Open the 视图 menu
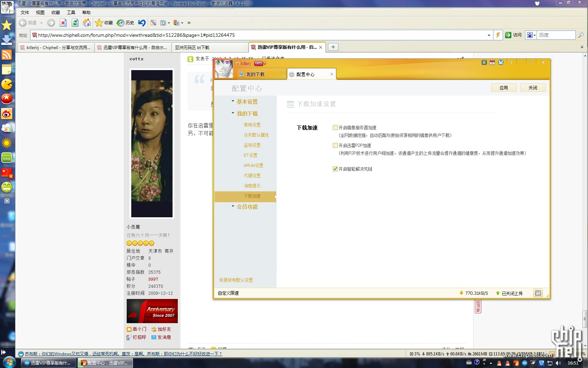 point(40,13)
